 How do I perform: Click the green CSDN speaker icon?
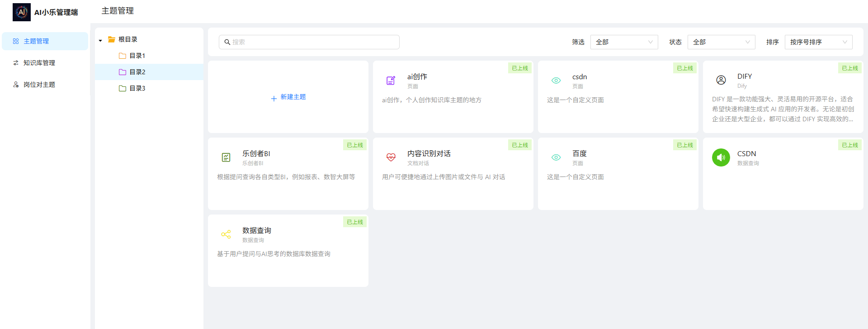coord(721,157)
